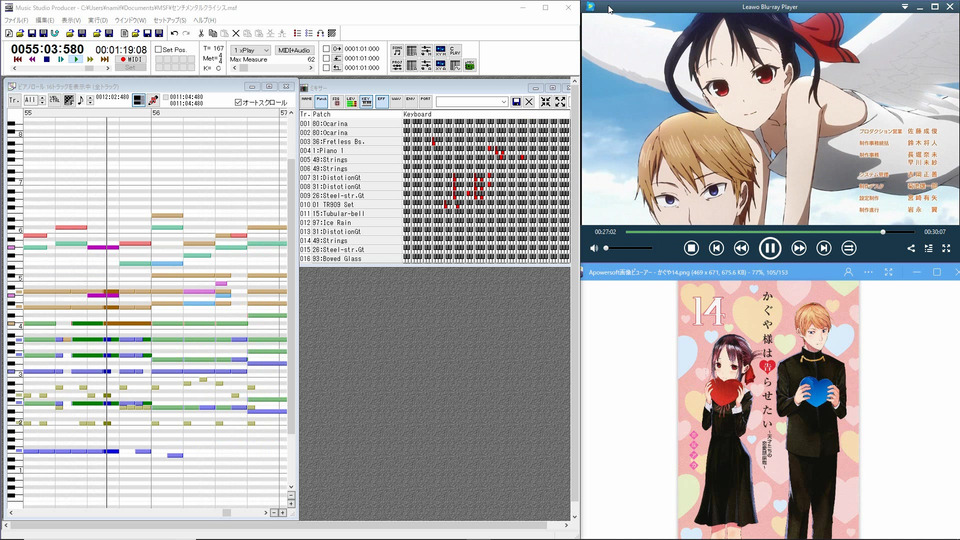The height and width of the screenshot is (540, 960).
Task: Toggle the Patch button in mixer toolbar
Action: pyautogui.click(x=321, y=101)
